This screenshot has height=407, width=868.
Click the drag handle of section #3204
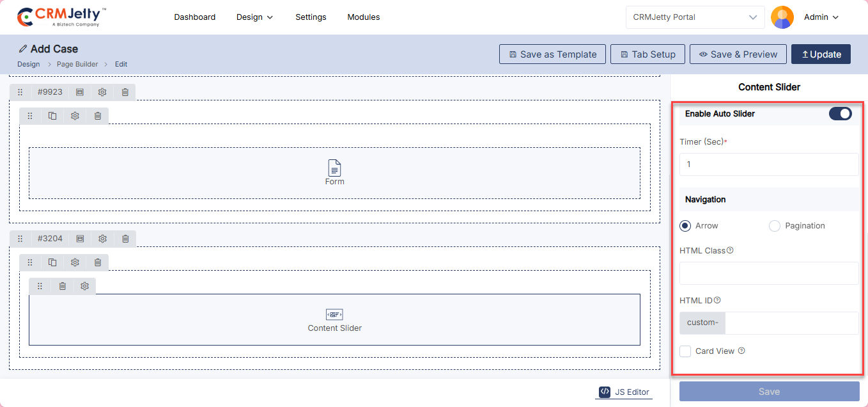20,239
